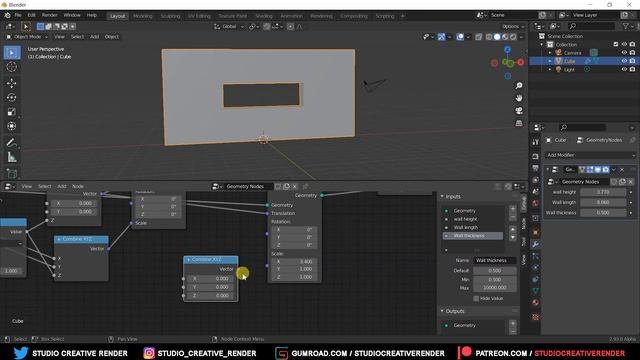Open the node editor Node menu
Image resolution: width=640 pixels, height=360 pixels.
(78, 186)
